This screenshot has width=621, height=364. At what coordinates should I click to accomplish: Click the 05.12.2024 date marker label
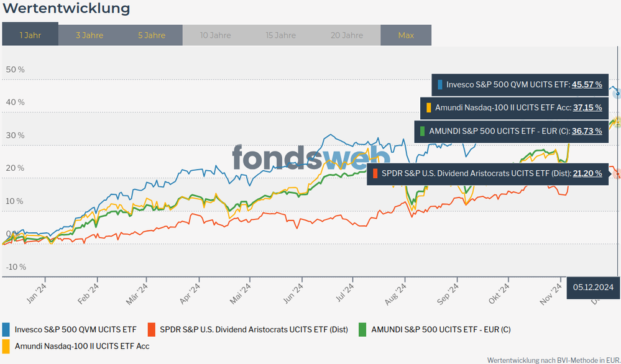[593, 286]
